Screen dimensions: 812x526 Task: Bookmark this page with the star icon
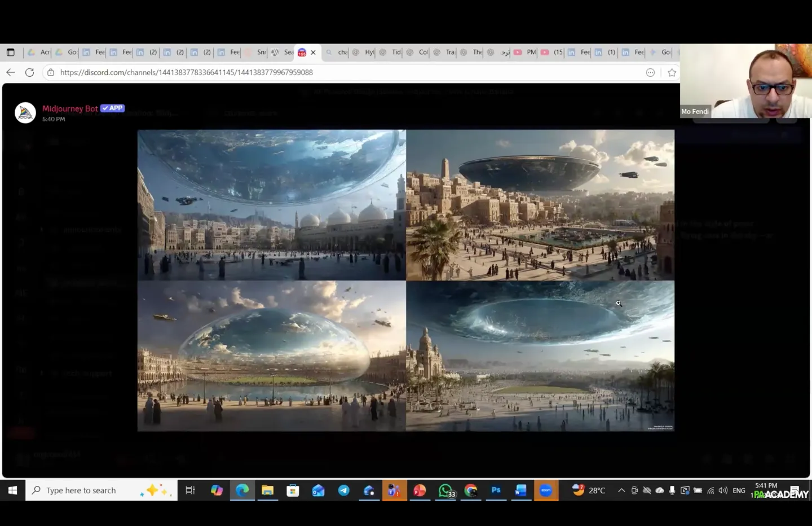pos(672,72)
